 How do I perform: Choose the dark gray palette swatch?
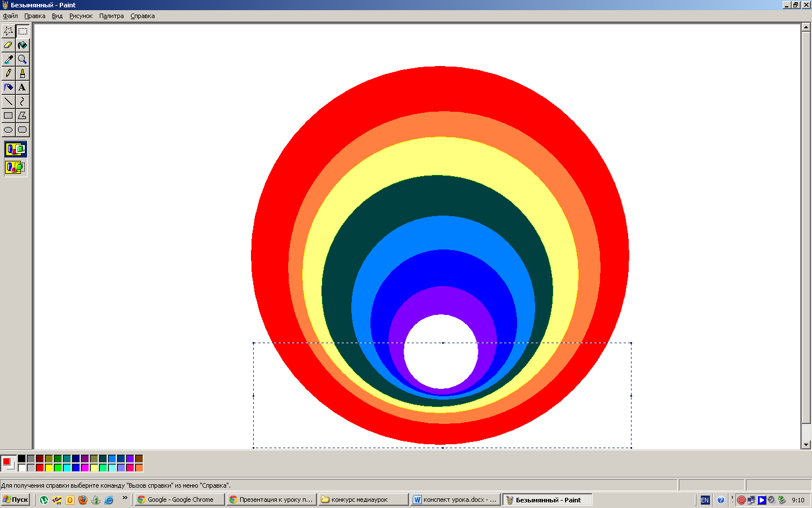[x=31, y=459]
